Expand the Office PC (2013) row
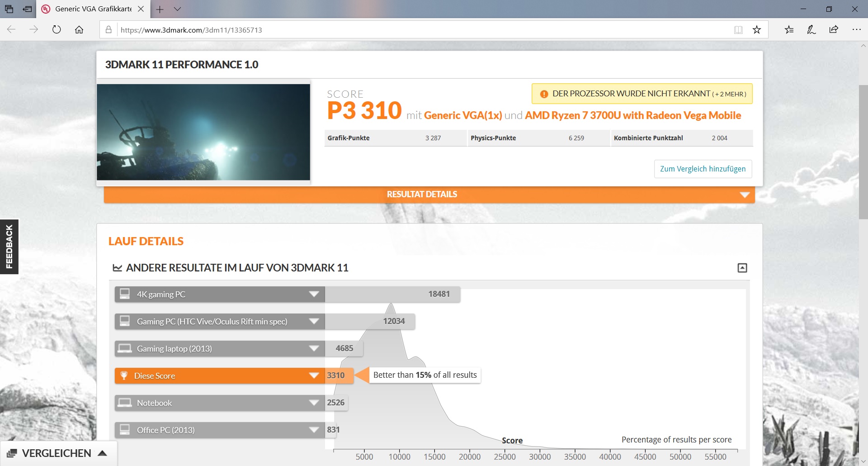Screen dimensions: 868x466 pyautogui.click(x=314, y=430)
